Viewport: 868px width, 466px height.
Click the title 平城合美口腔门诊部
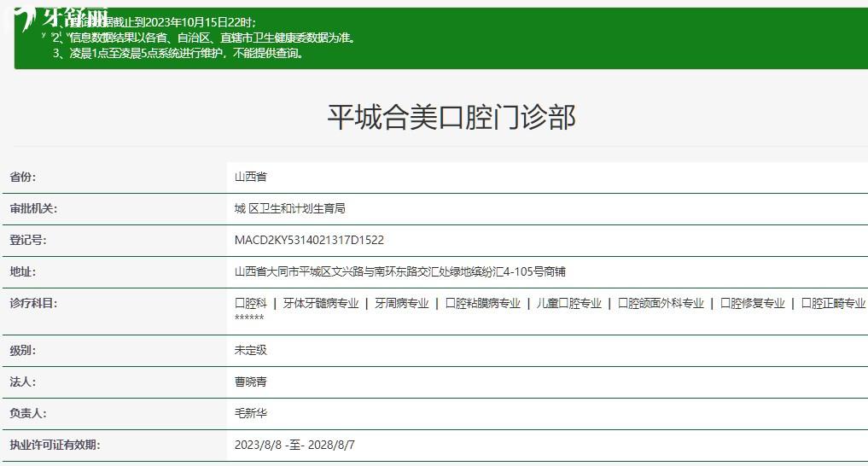[451, 117]
